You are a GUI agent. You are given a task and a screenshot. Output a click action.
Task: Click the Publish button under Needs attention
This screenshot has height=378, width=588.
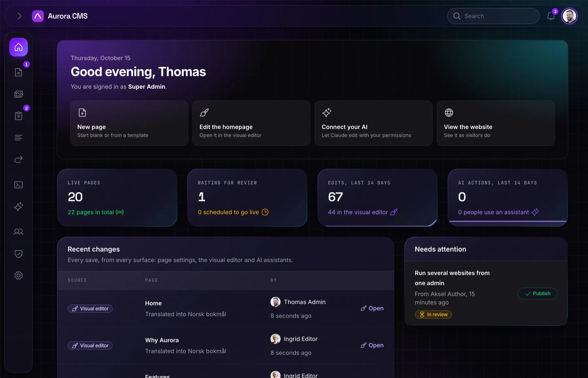pyautogui.click(x=537, y=293)
